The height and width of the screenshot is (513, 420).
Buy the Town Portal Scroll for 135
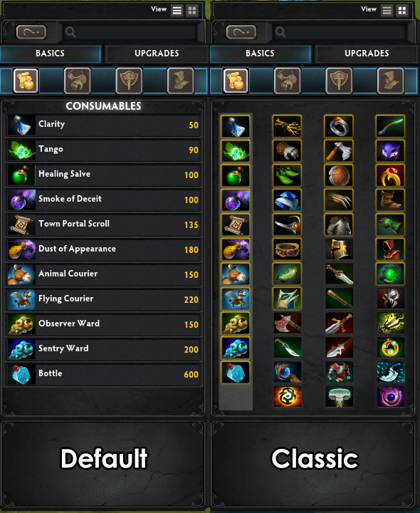point(103,225)
